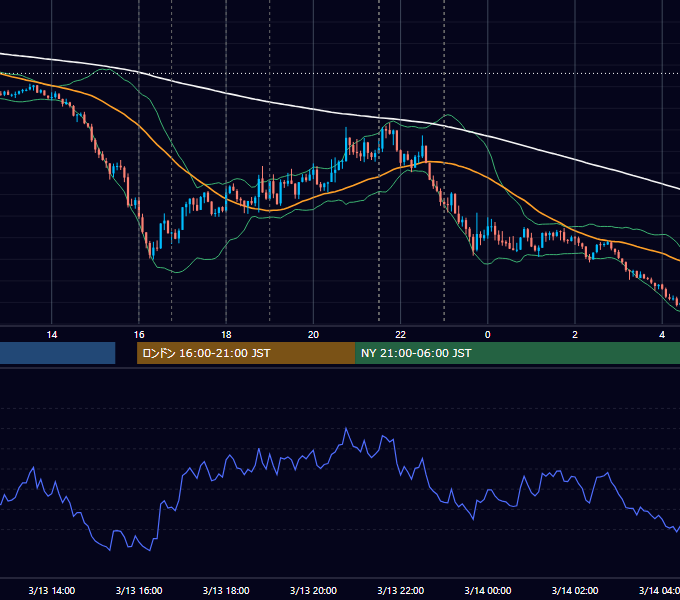
Task: Click hour label 2 on price chart axis
Action: click(575, 335)
